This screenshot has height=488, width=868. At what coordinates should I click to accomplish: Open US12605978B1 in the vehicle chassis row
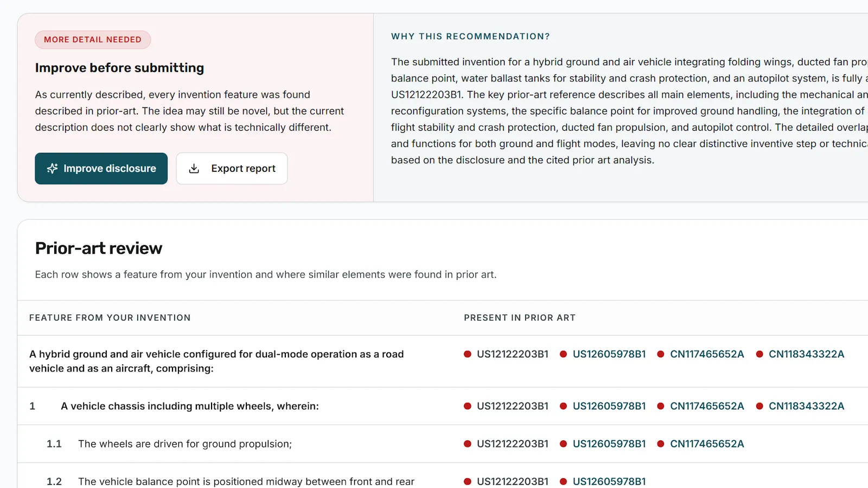[609, 406]
